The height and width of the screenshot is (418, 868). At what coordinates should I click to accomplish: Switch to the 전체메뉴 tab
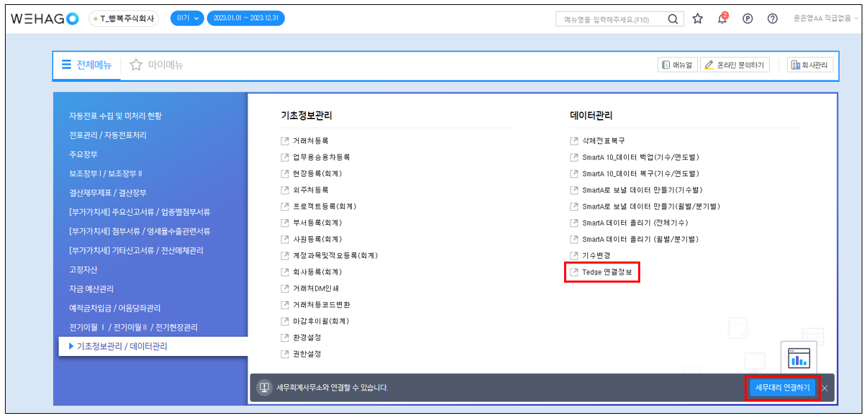click(86, 65)
